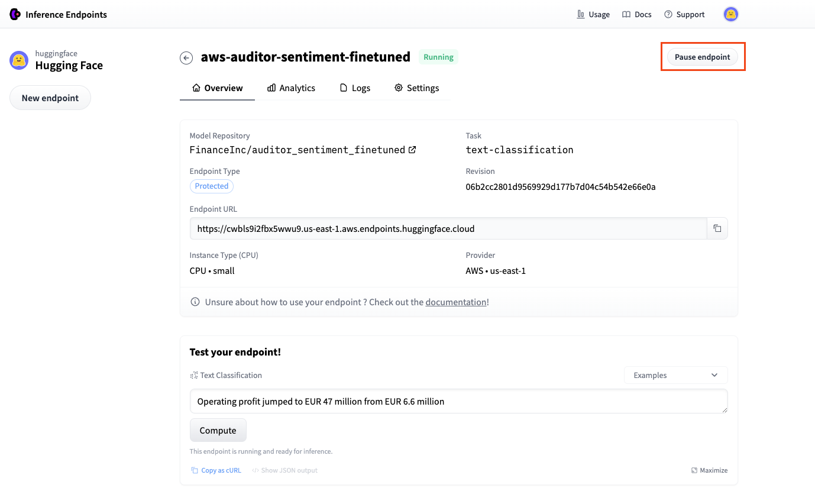Click the huggingface organization avatar in sidebar
The width and height of the screenshot is (815, 504).
(19, 60)
